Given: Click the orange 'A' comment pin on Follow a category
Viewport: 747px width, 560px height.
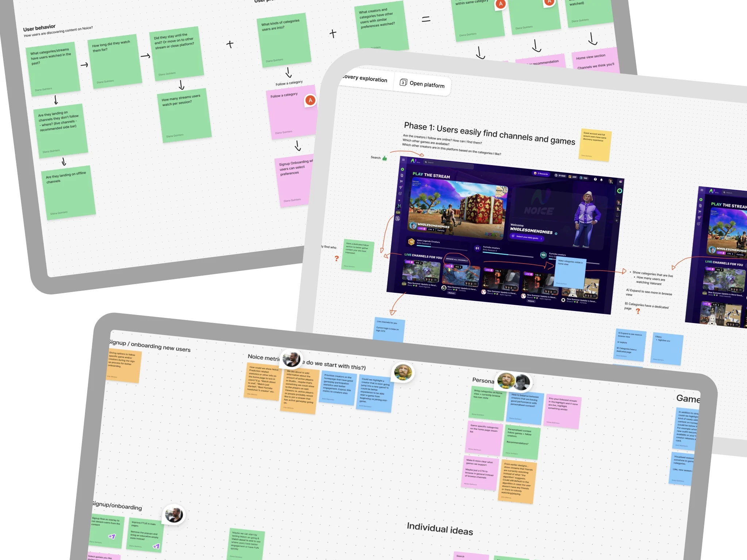Looking at the screenshot, I should 310,100.
